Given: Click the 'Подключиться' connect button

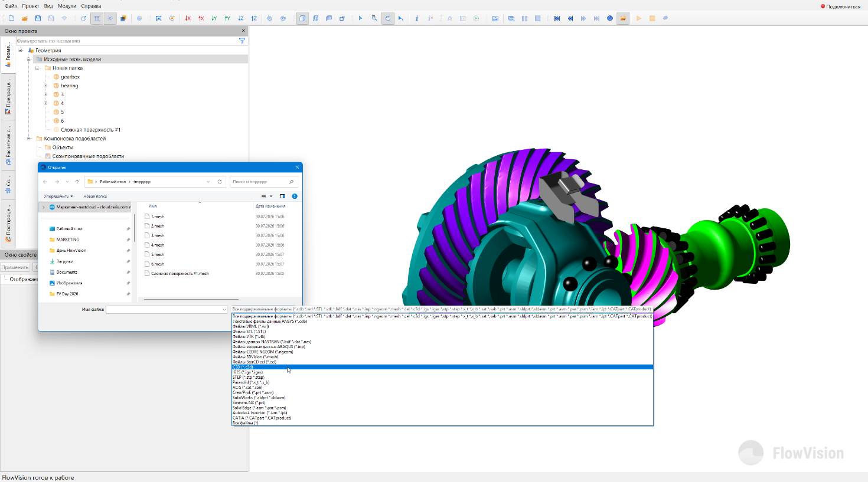Looking at the screenshot, I should tap(841, 6).
